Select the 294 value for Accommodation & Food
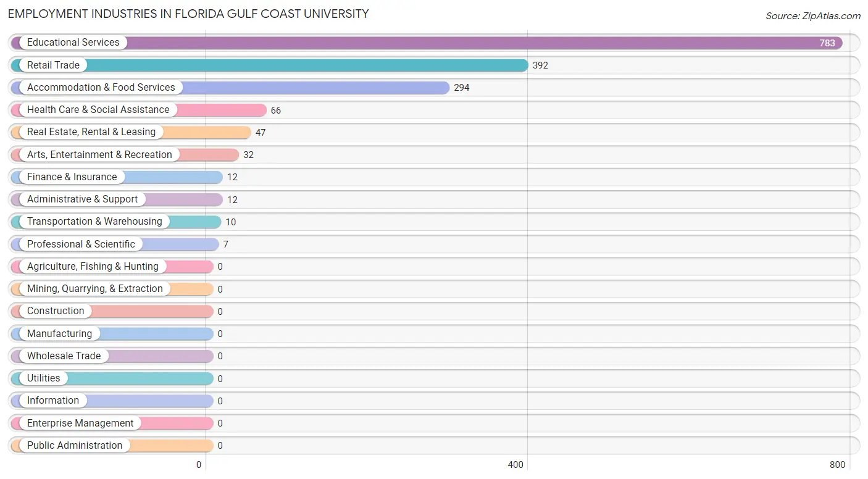868x479 pixels. pyautogui.click(x=462, y=88)
